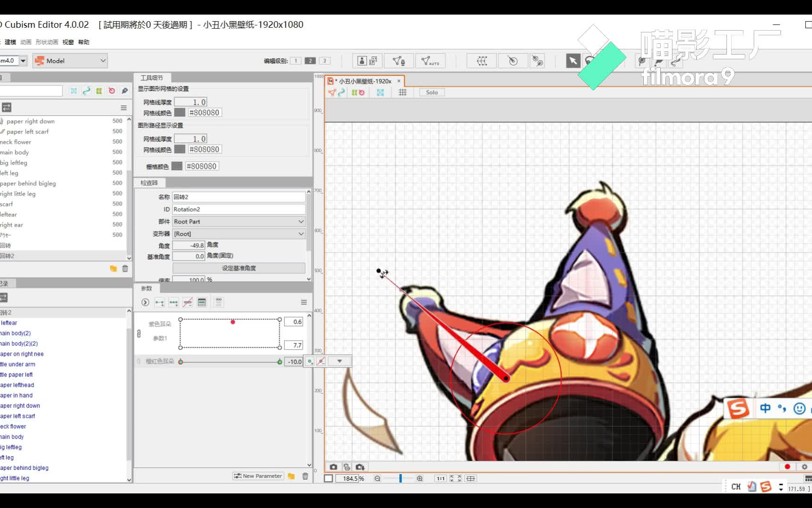812x508 pixels.
Task: Click the model part/person icon in toolbar
Action: [362, 61]
